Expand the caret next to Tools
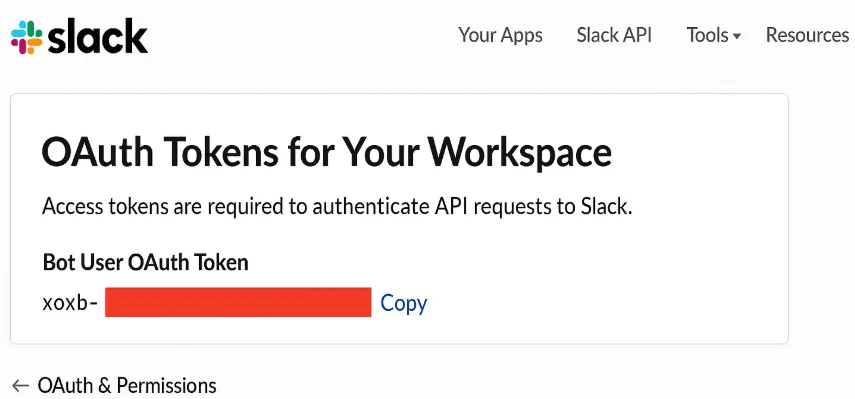 [737, 37]
